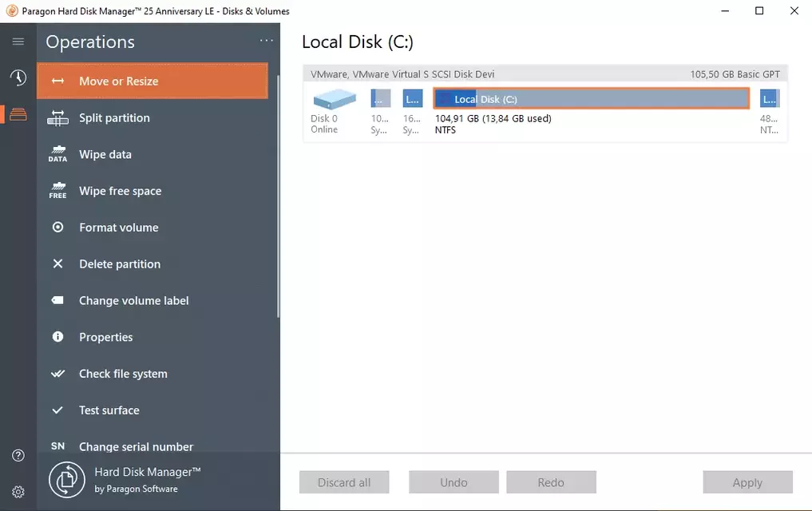Image resolution: width=812 pixels, height=511 pixels.
Task: Choose Wipe data operation
Action: 152,154
